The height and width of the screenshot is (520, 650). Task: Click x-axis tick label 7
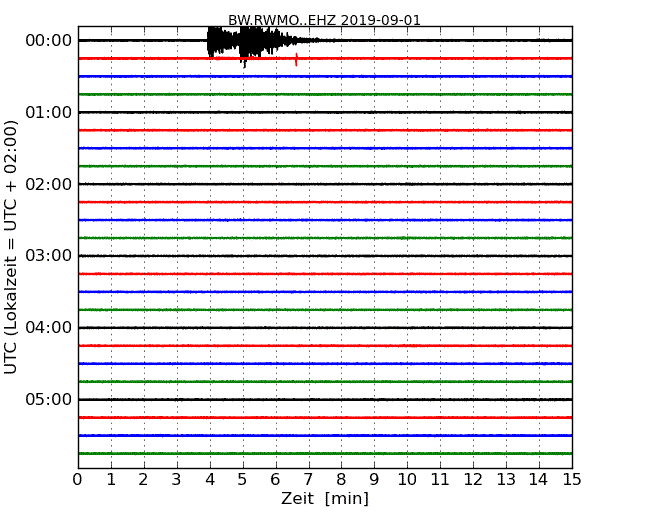click(308, 480)
